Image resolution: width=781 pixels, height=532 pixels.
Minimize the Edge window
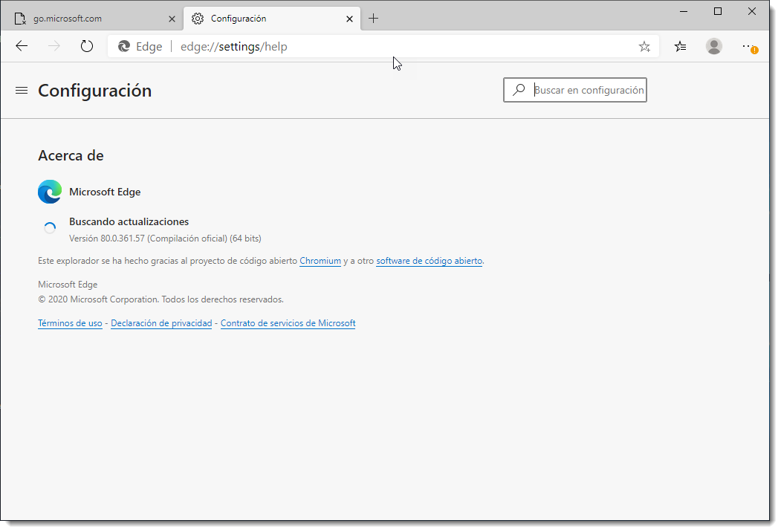(684, 11)
